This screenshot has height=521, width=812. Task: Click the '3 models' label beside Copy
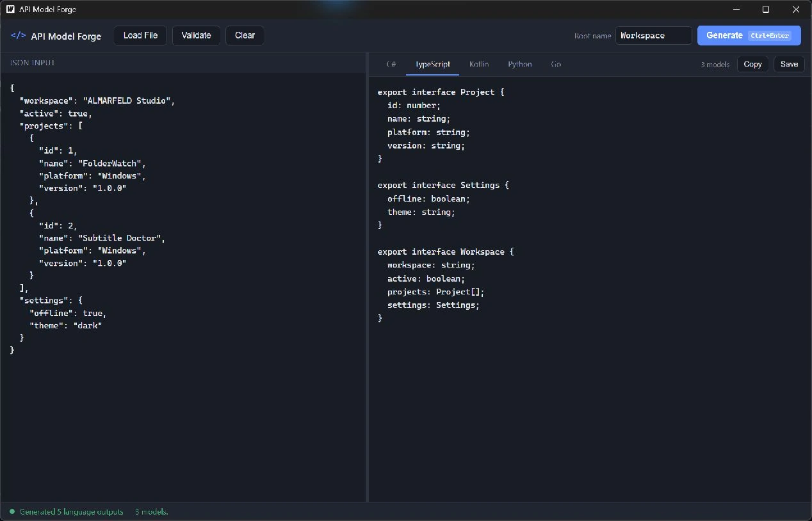click(x=715, y=65)
